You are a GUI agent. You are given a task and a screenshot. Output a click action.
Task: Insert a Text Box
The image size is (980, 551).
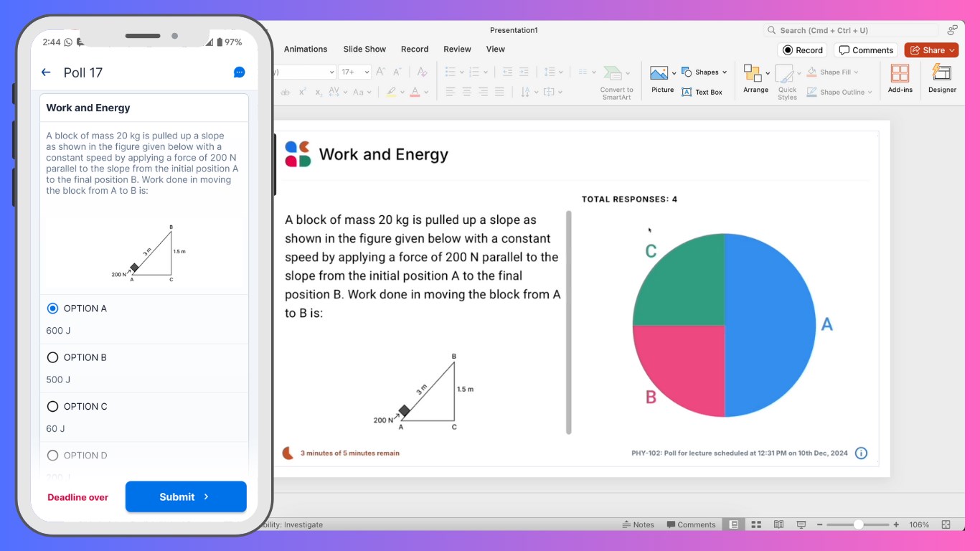pyautogui.click(x=702, y=92)
